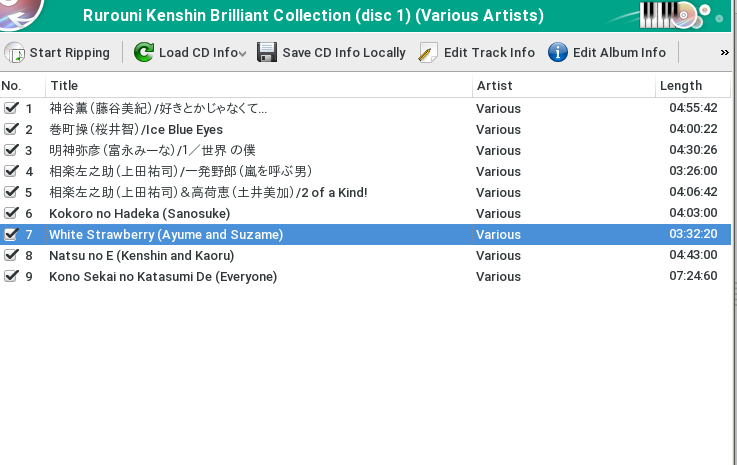737x465 pixels.
Task: Sort by the Title column header
Action: coord(64,86)
